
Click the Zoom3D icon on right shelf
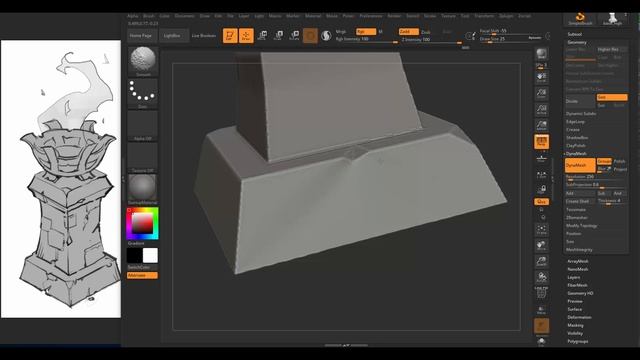point(542,262)
